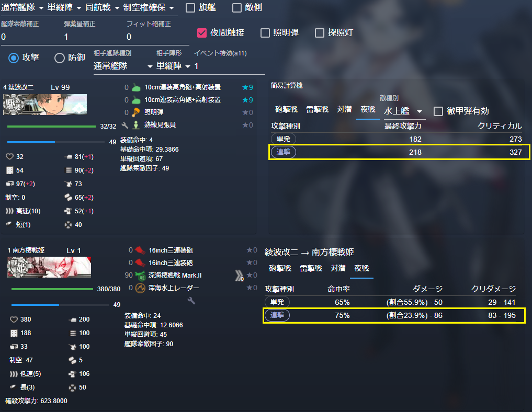
Task: Expand the 水上艦 enemy type dropdown
Action: (404, 111)
